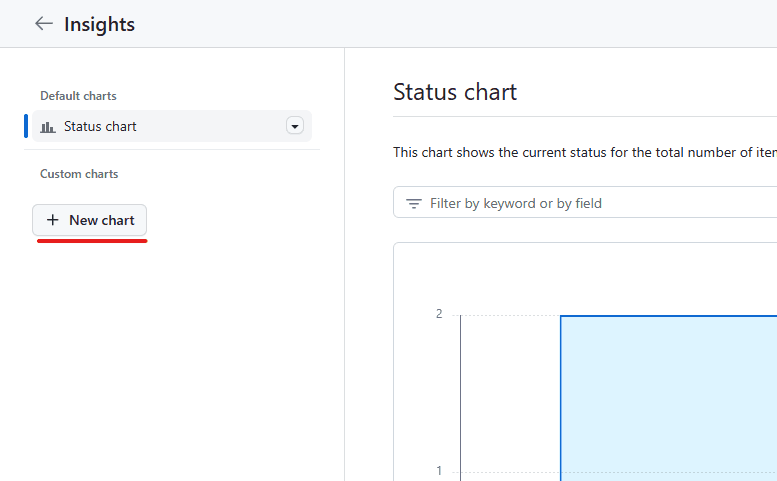Select the light blue bar in the chart
The height and width of the screenshot is (481, 777).
[668, 400]
